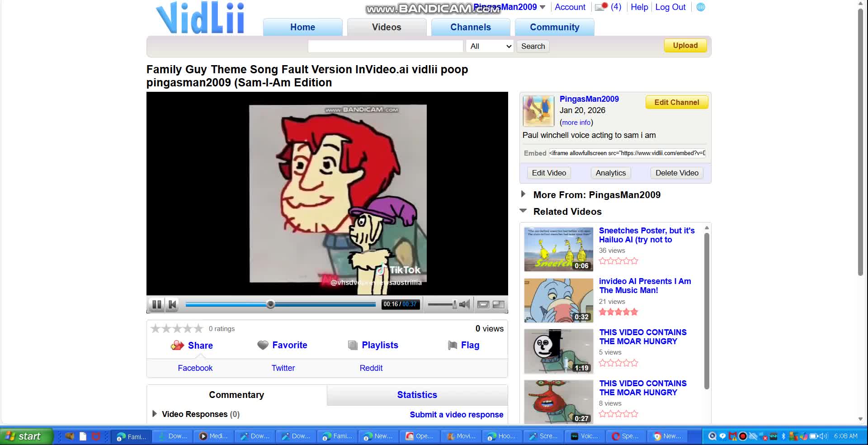Favorite this video
Image resolution: width=868 pixels, height=445 pixels.
point(289,345)
